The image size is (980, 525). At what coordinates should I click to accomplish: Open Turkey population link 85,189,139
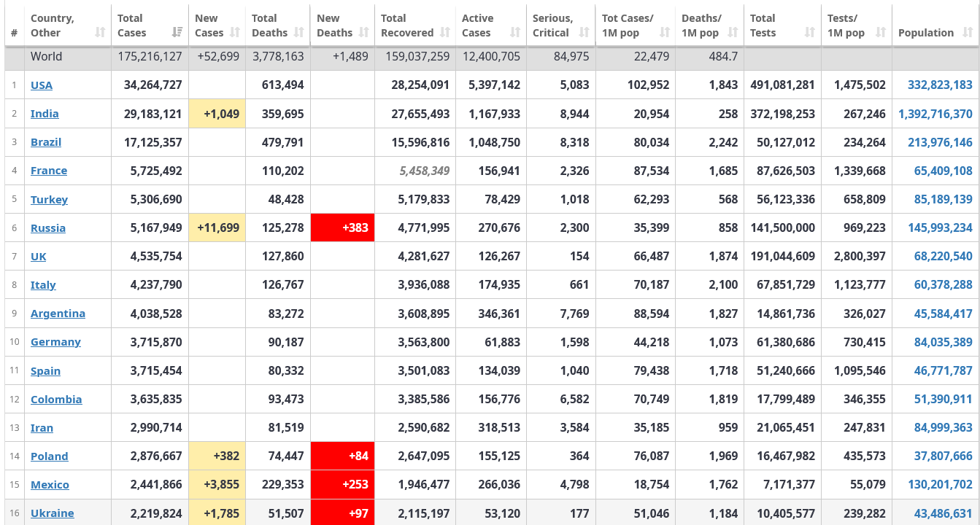[x=944, y=200]
